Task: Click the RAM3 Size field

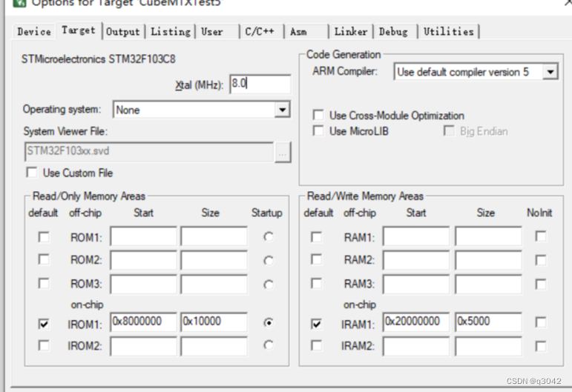Action: tap(488, 284)
